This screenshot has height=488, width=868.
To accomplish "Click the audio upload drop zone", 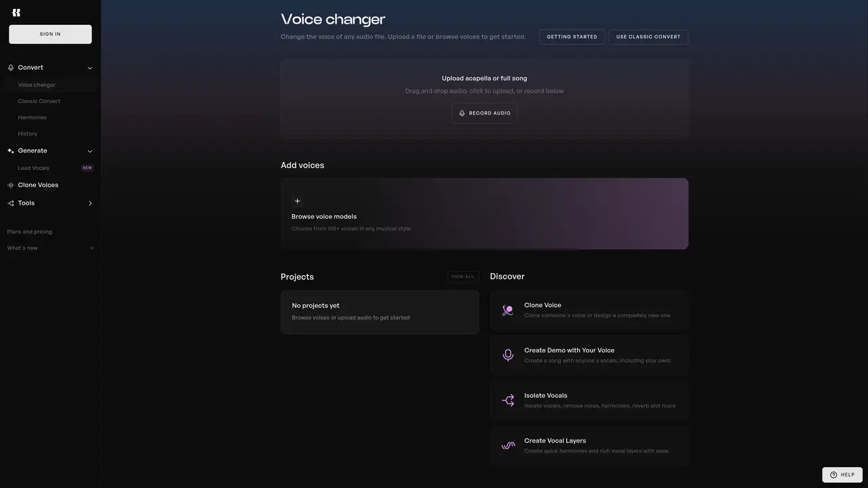I will (484, 99).
